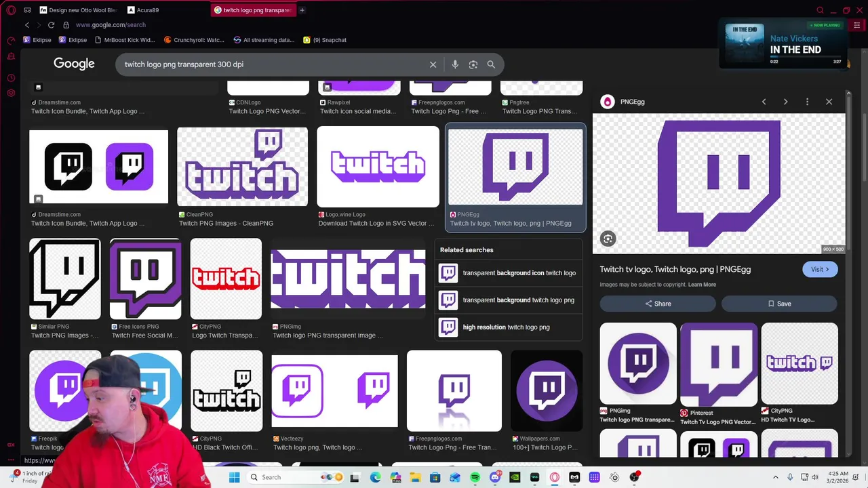Click the magnifier search submit icon
Screen dimensions: 868x488
tap(491, 64)
